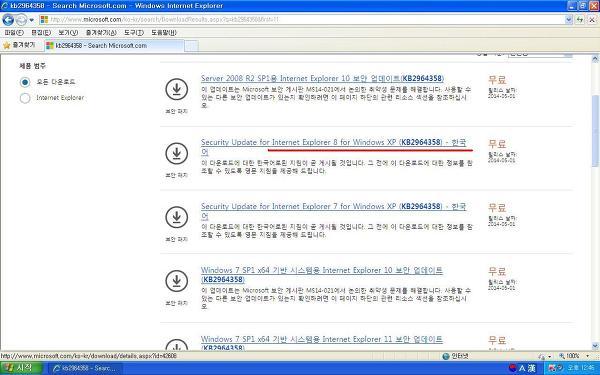Click the 무료 label for IE 7 update
Screen dimensions: 600x375
click(497, 208)
